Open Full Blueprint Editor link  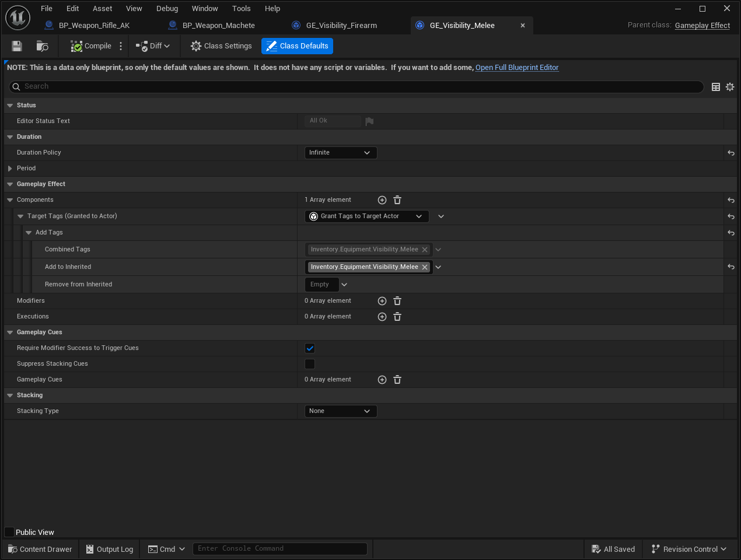[x=517, y=68]
